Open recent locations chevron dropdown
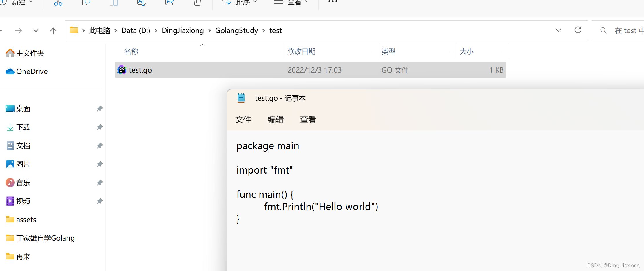Screen dimensions: 644x271 point(36,30)
